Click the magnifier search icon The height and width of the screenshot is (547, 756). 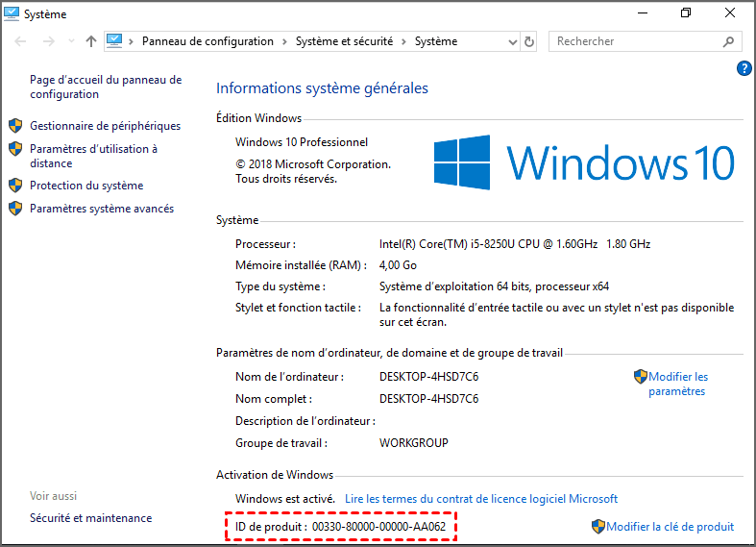pyautogui.click(x=728, y=42)
